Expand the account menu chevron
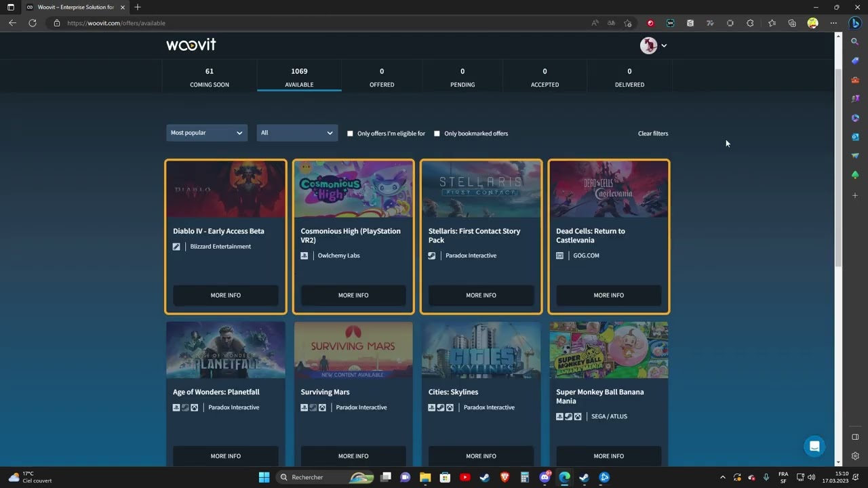868x488 pixels. 664,45
